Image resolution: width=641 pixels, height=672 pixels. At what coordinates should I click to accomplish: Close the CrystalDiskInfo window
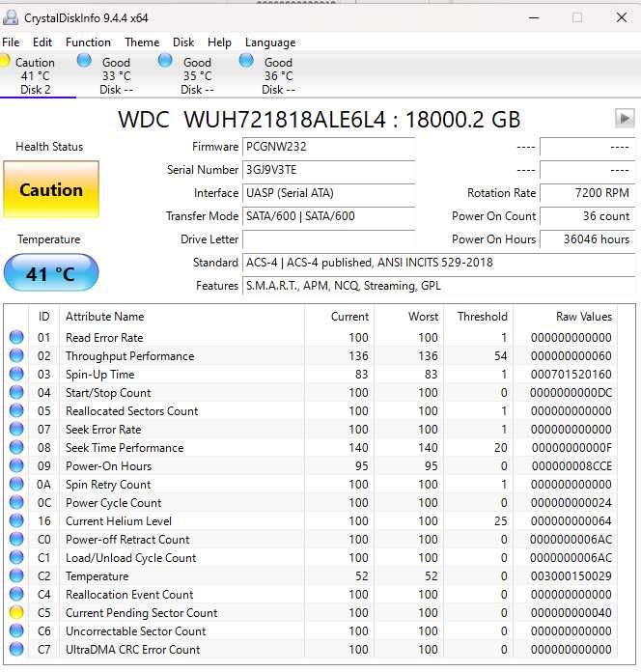tap(622, 17)
